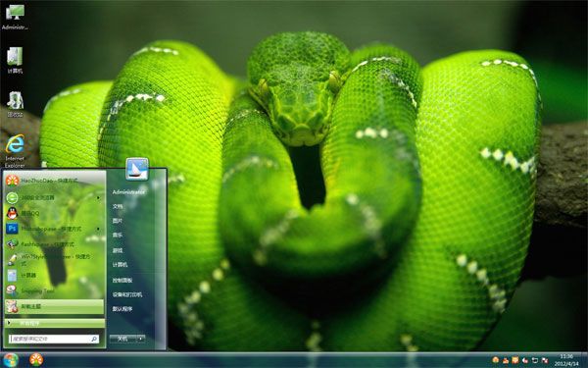Expand Photoshop shortcut jump list arrow
This screenshot has height=368, width=588.
click(99, 229)
